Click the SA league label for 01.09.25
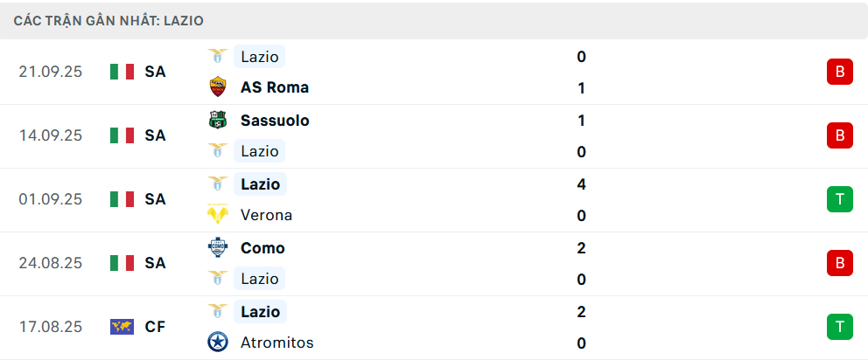The height and width of the screenshot is (360, 868). pos(156,199)
